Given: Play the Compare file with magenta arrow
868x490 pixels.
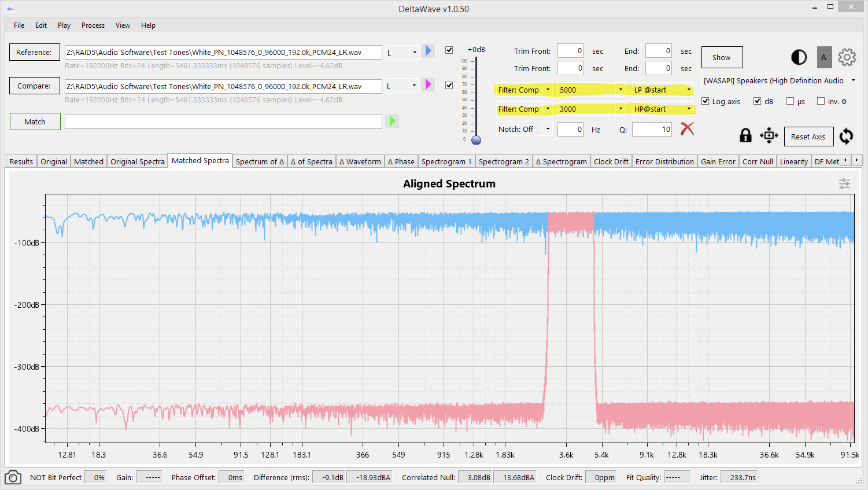Looking at the screenshot, I should coord(428,84).
